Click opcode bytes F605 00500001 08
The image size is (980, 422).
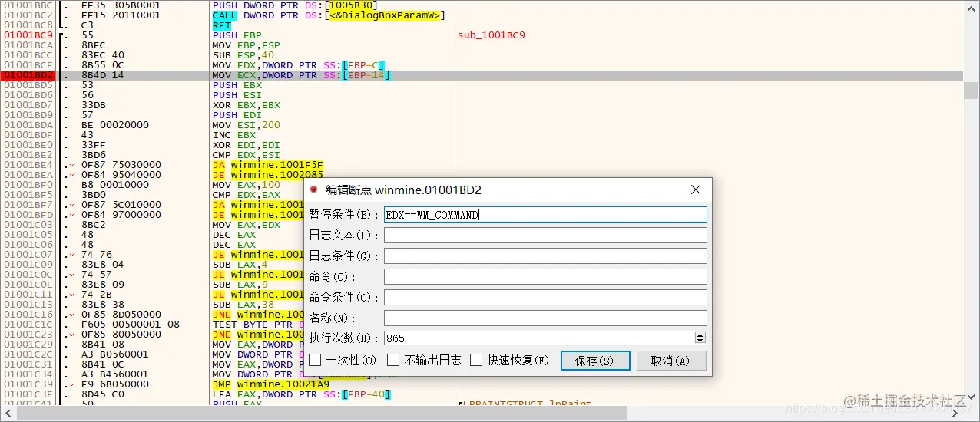point(131,325)
